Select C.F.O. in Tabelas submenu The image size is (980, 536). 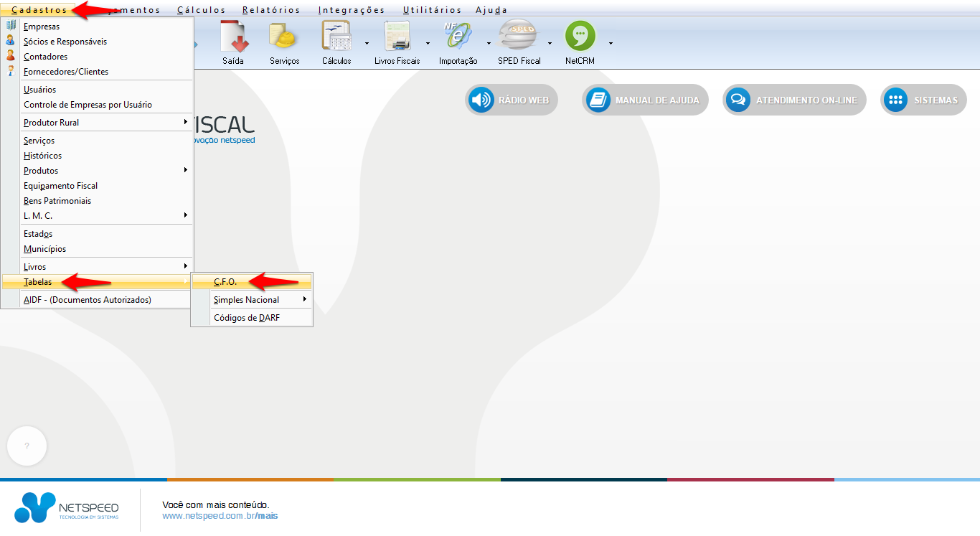(x=252, y=281)
